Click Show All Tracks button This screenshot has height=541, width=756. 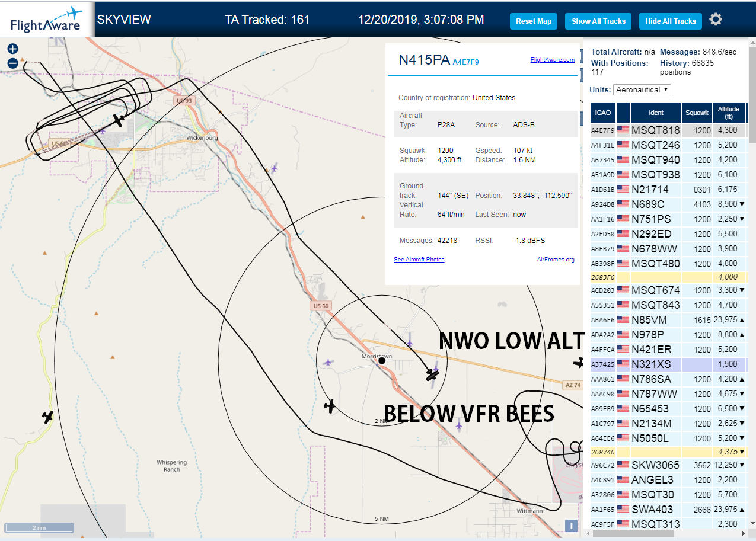click(598, 21)
